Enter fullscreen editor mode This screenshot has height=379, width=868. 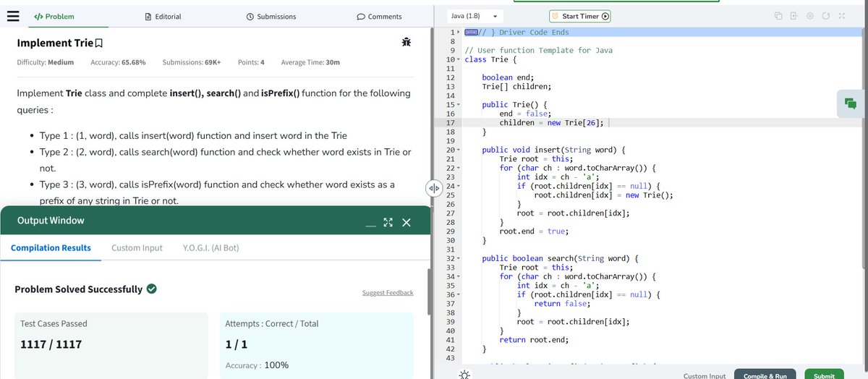coord(842,16)
